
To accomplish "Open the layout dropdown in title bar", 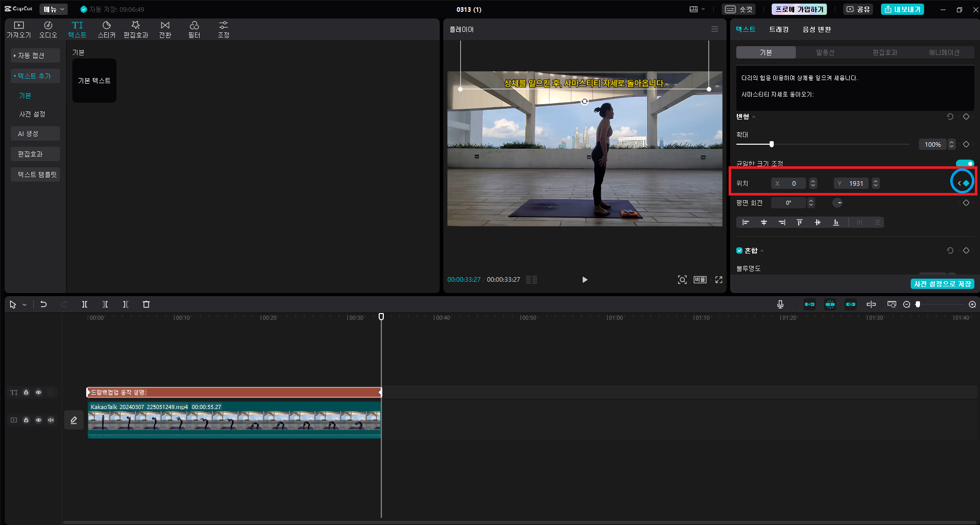I will (697, 9).
